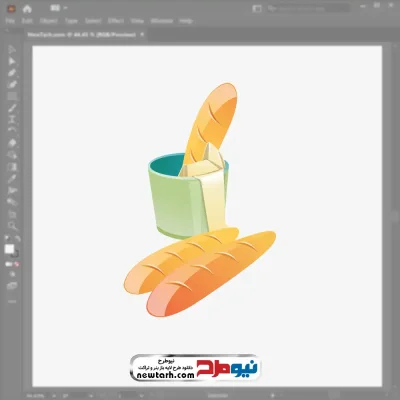
Task: Set the color mode to None
Action: click(x=17, y=264)
